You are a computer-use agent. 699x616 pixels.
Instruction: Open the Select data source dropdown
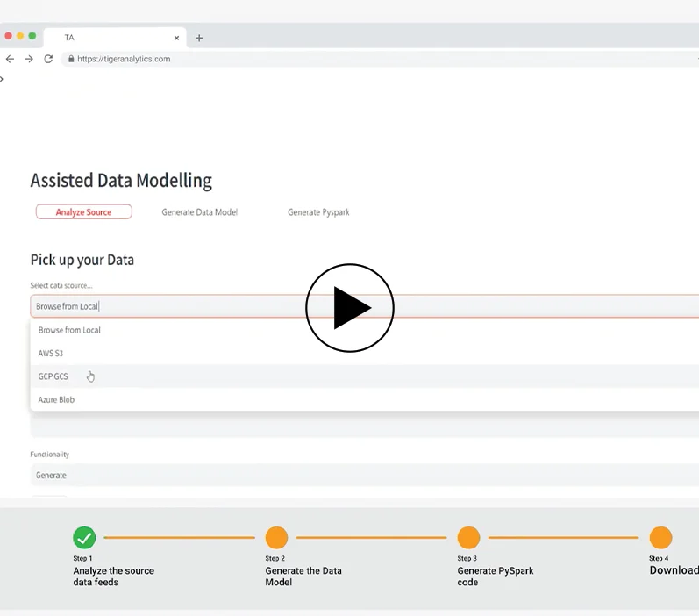[x=351, y=306]
